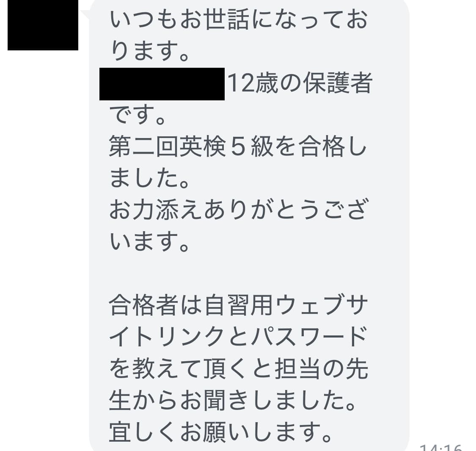Image resolution: width=476 pixels, height=451 pixels.
Task: Select the text 12歳の保護者
Action: (x=300, y=83)
